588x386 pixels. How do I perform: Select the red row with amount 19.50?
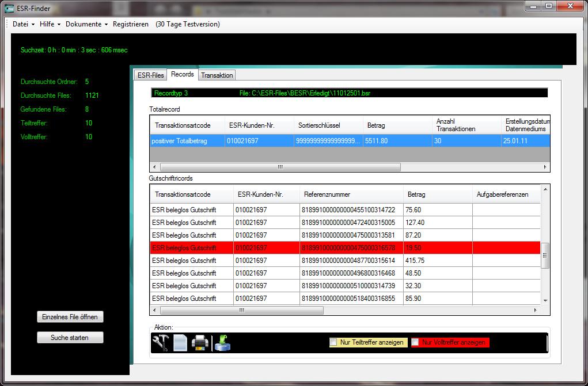pos(345,248)
